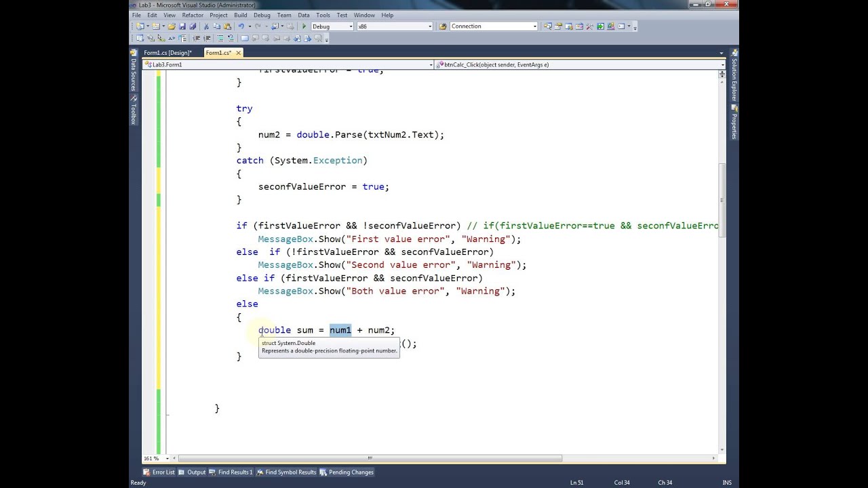Click the Add New Item icon

point(156,26)
